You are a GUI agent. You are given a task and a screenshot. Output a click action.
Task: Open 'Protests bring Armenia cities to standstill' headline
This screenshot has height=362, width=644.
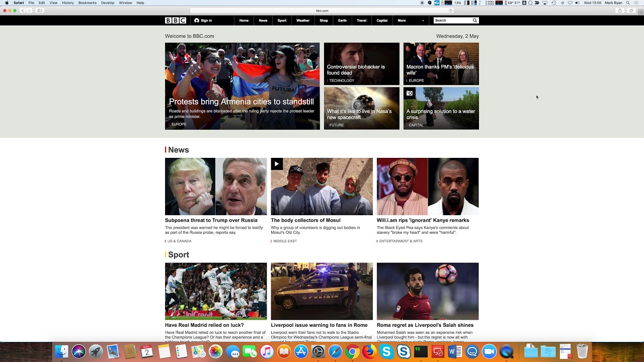[242, 102]
